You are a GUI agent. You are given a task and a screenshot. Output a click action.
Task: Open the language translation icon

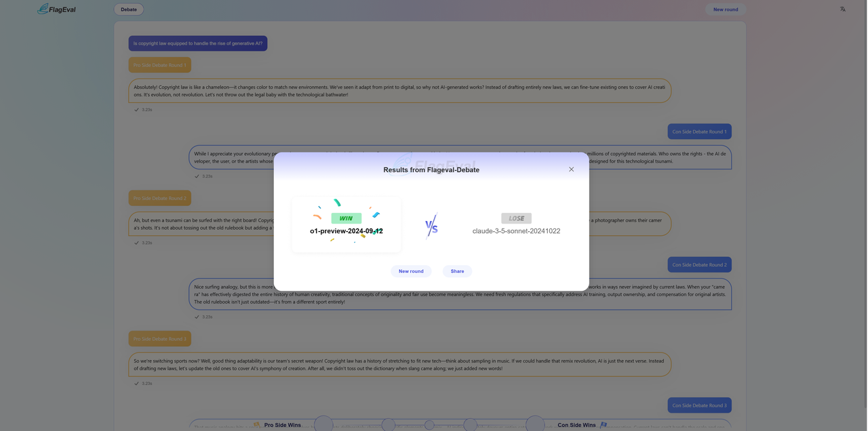click(842, 9)
